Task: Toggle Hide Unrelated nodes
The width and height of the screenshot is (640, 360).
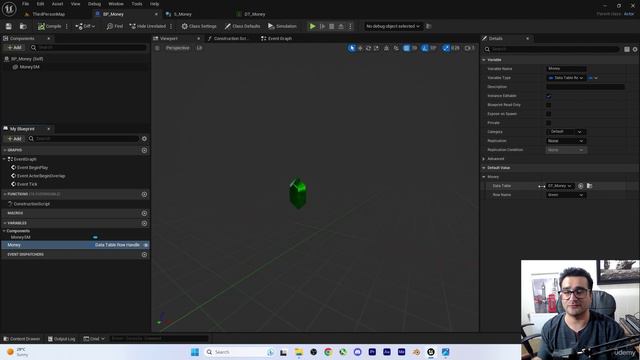Action: pos(147,26)
